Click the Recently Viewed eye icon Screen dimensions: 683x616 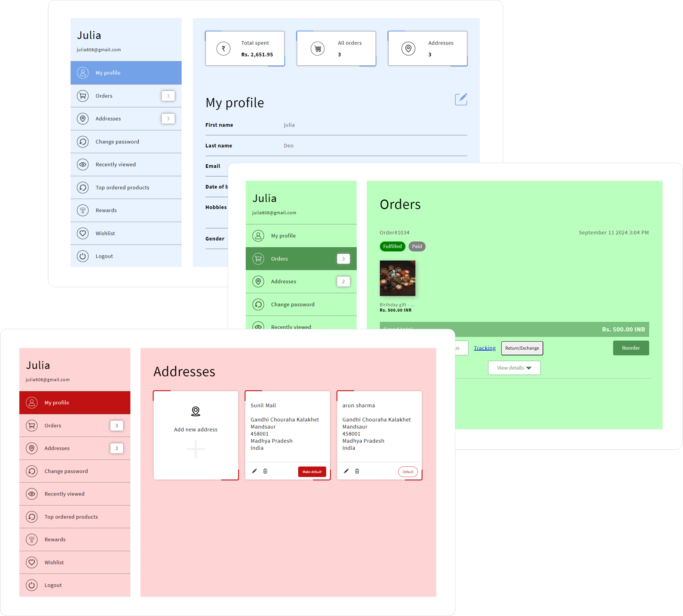[x=83, y=164]
